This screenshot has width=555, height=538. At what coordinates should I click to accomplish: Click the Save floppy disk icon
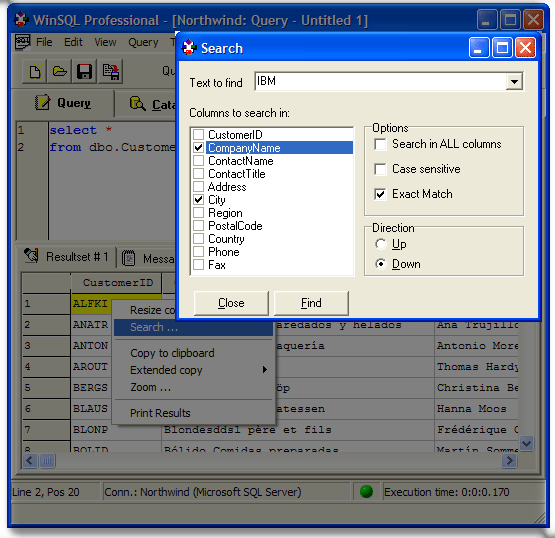pos(84,72)
